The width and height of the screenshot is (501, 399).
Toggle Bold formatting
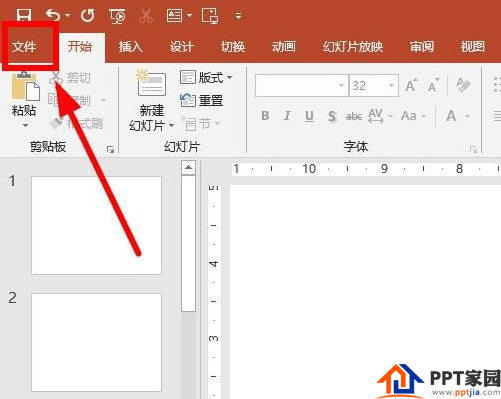pos(265,116)
